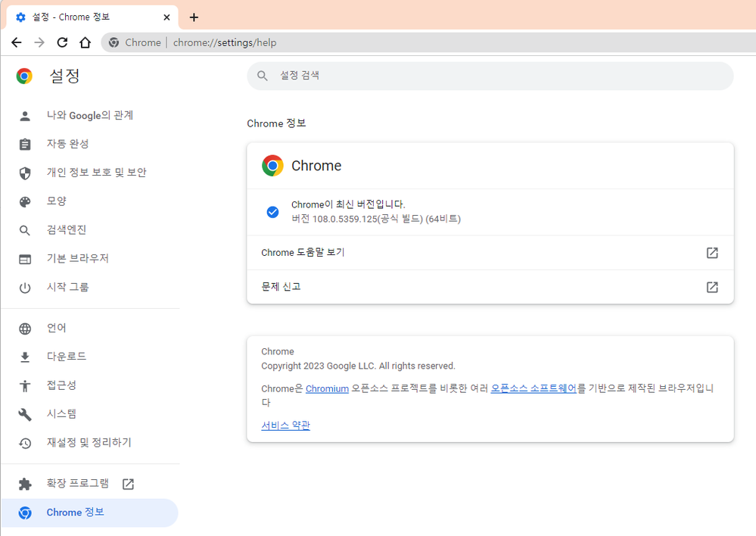
Task: Go to the Home page icon
Action: pyautogui.click(x=85, y=42)
